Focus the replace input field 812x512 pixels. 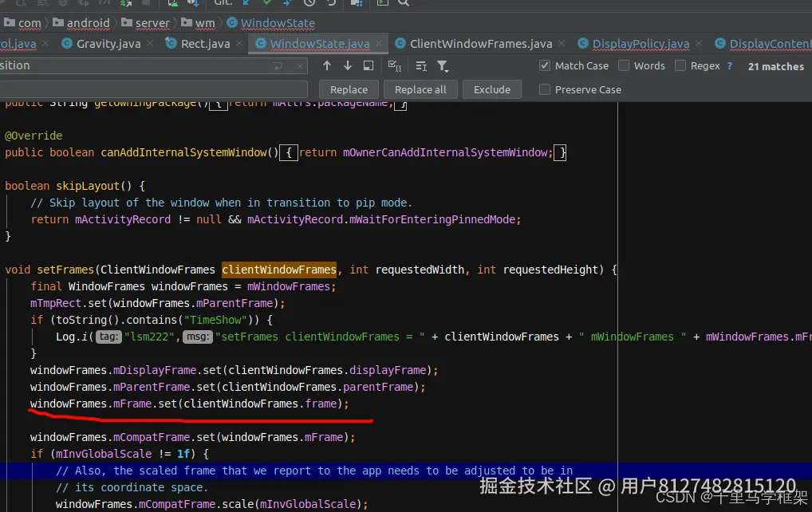click(153, 89)
